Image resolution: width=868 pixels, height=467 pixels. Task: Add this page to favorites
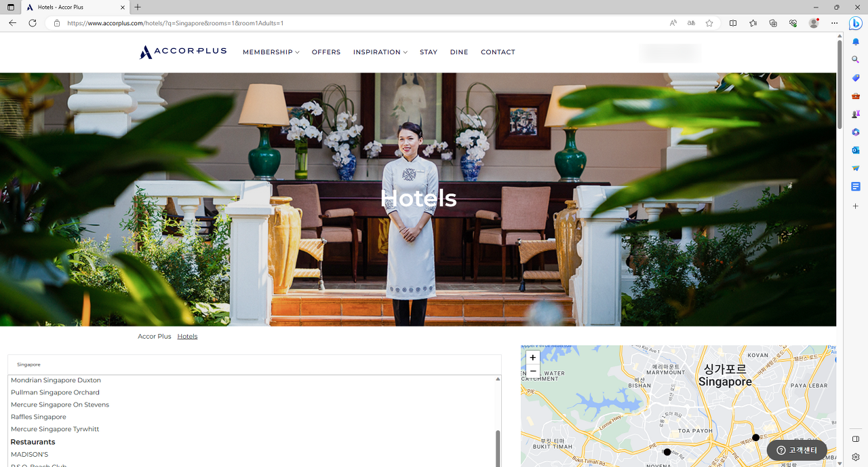click(x=709, y=23)
